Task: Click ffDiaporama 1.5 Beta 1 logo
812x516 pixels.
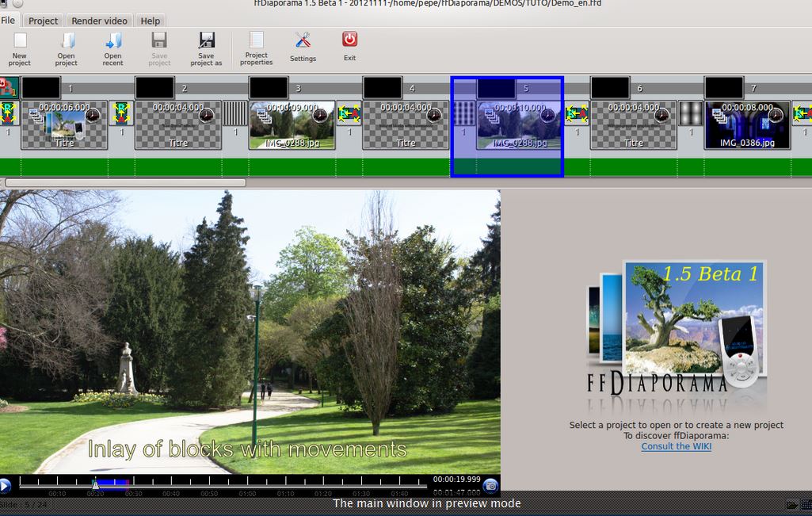Action: (677, 336)
